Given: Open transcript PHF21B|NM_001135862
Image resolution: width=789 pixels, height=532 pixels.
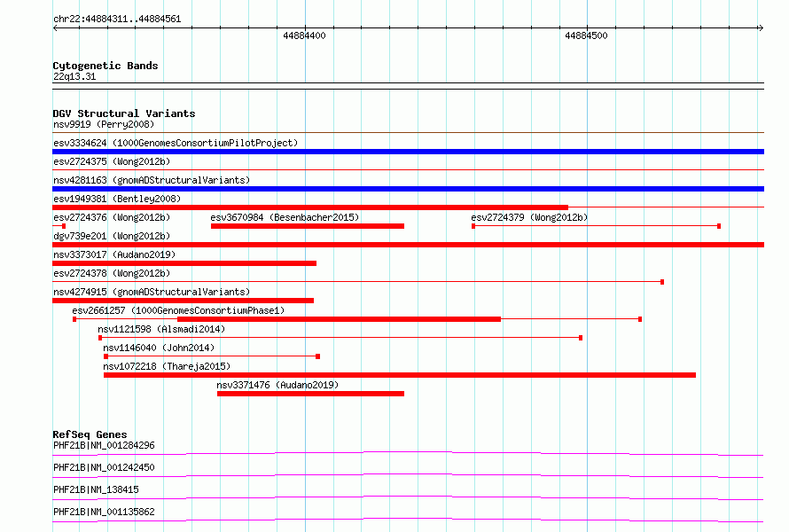Looking at the screenshot, I should [x=104, y=512].
